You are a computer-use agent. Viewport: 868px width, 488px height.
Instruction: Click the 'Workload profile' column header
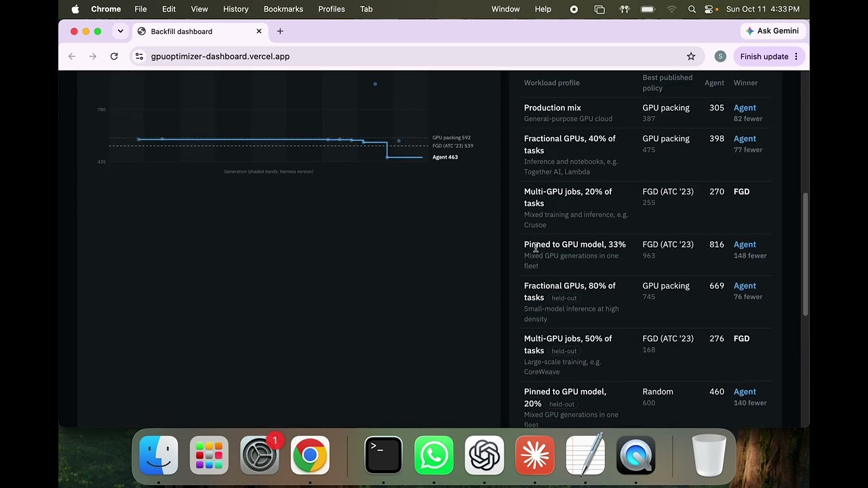pyautogui.click(x=551, y=83)
